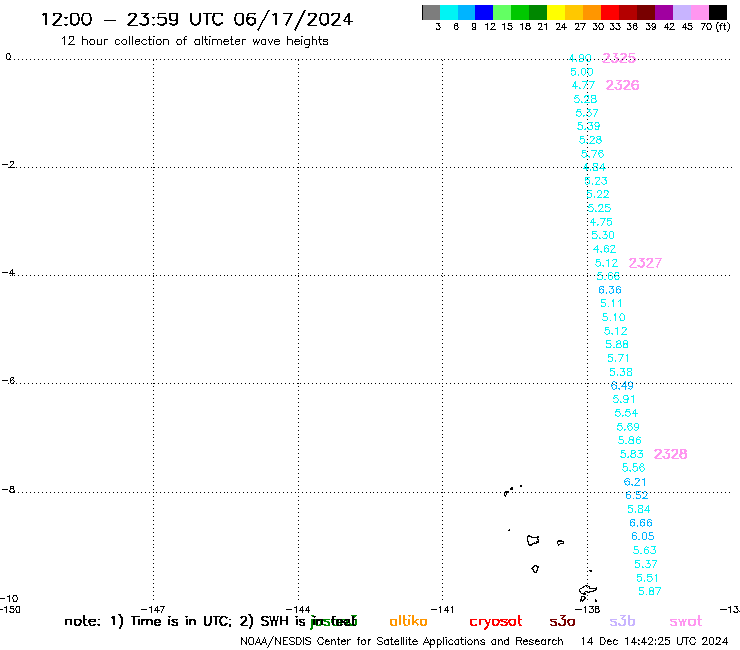This screenshot has height=650, width=740.
Task: Click the wave height value 5.10
Action: point(613,318)
